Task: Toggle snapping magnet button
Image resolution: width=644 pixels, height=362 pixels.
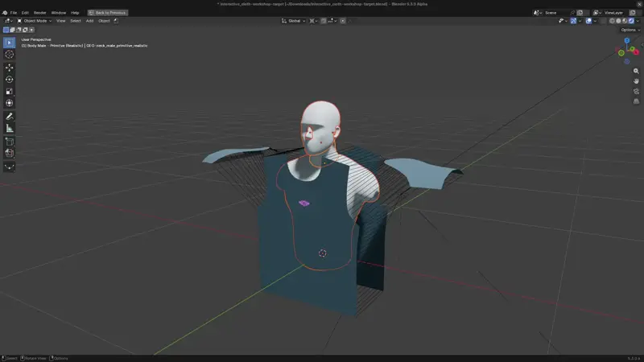Action: coord(324,21)
